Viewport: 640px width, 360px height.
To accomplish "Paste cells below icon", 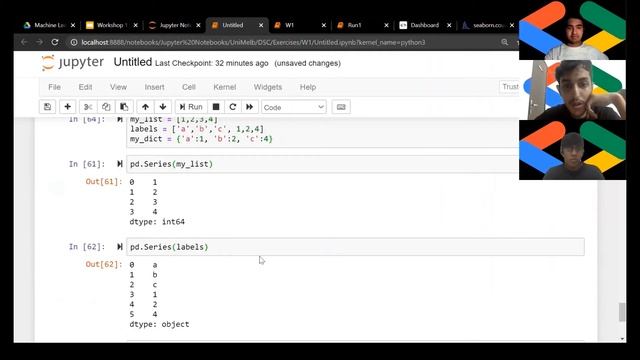I will point(124,107).
